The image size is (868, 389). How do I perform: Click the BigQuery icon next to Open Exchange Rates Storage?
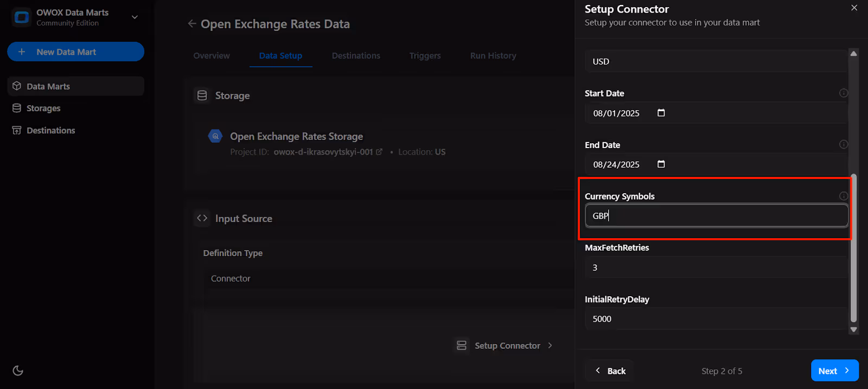coord(215,136)
